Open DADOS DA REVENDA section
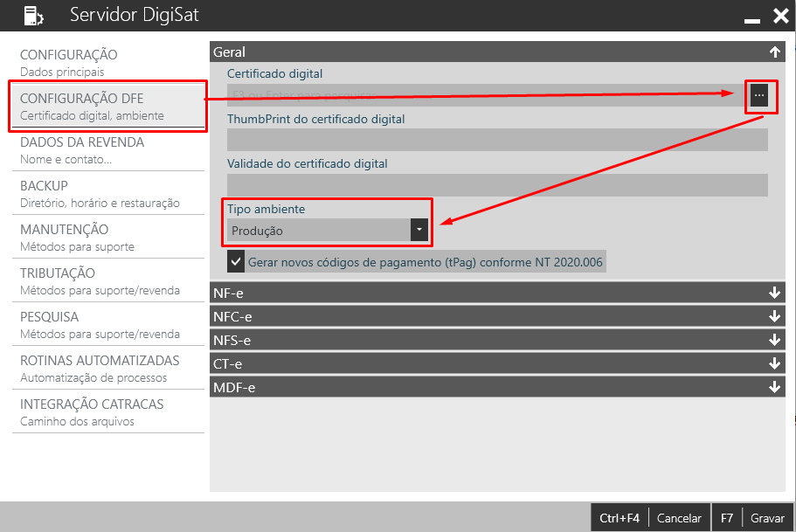 click(x=108, y=149)
